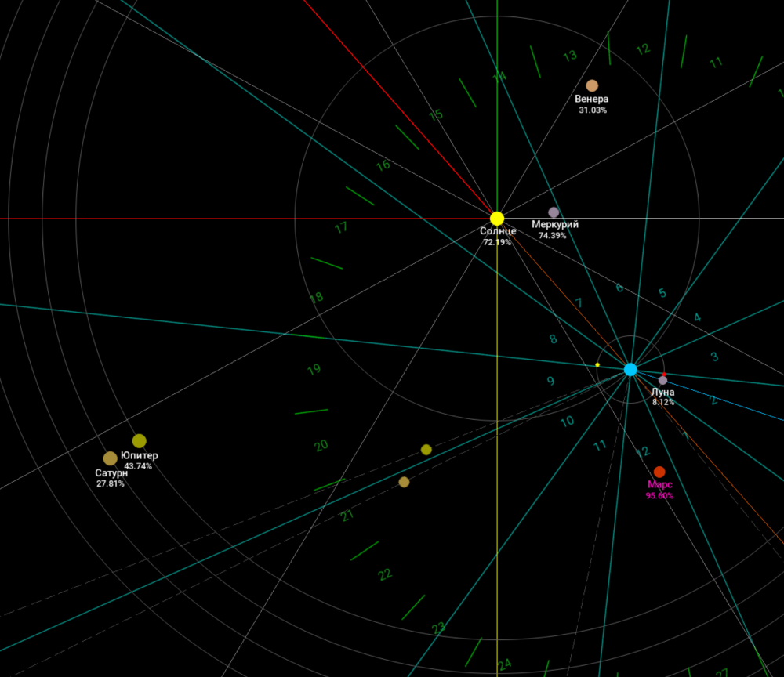
Task: Select the unlabeled tan dot above hour 21
Action: pos(404,482)
